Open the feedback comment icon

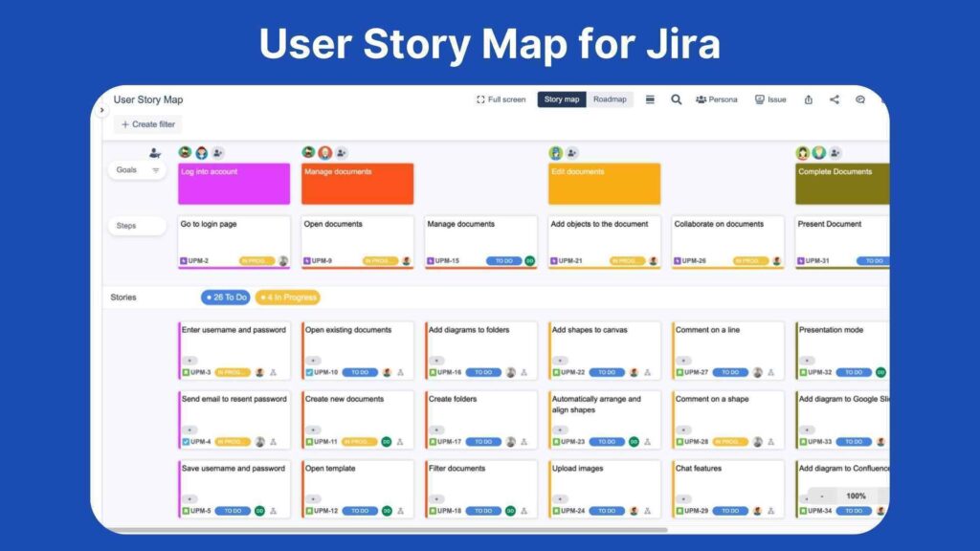859,99
